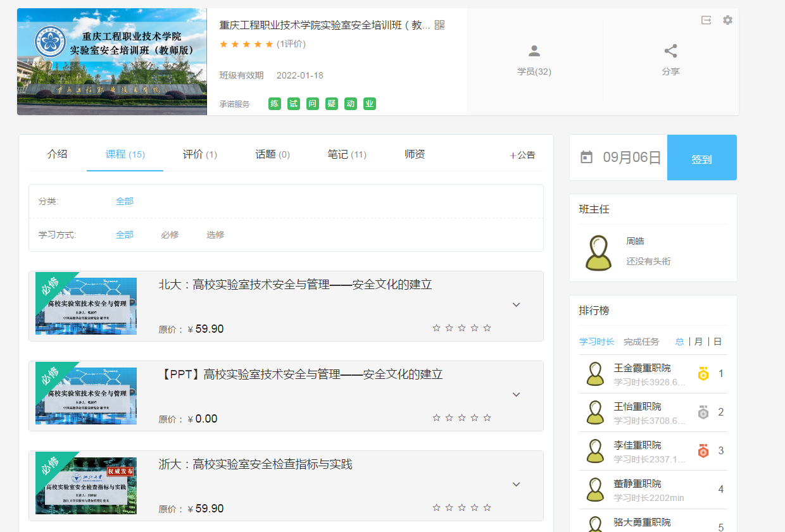Image resolution: width=785 pixels, height=532 pixels.
Task: Open thumbnail of 浙大 course
Action: point(86,486)
